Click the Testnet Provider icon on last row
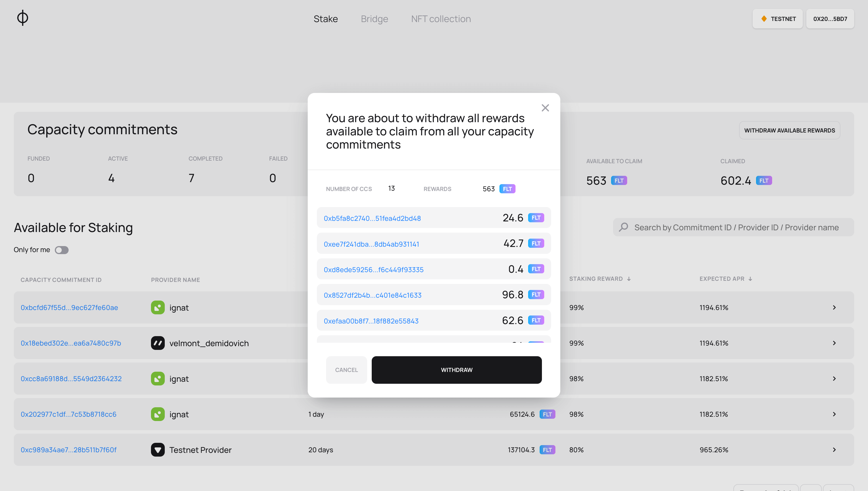The height and width of the screenshot is (491, 868). click(x=157, y=450)
